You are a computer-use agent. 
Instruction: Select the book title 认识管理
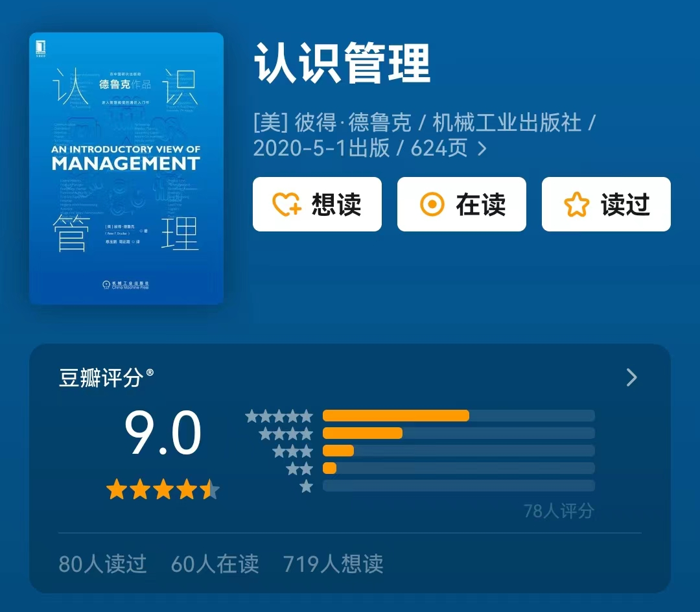(342, 63)
